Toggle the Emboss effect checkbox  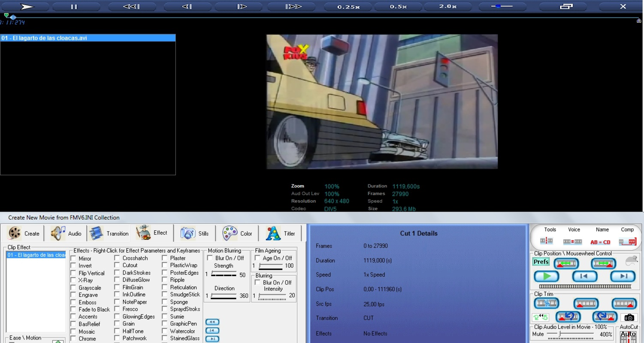click(73, 302)
